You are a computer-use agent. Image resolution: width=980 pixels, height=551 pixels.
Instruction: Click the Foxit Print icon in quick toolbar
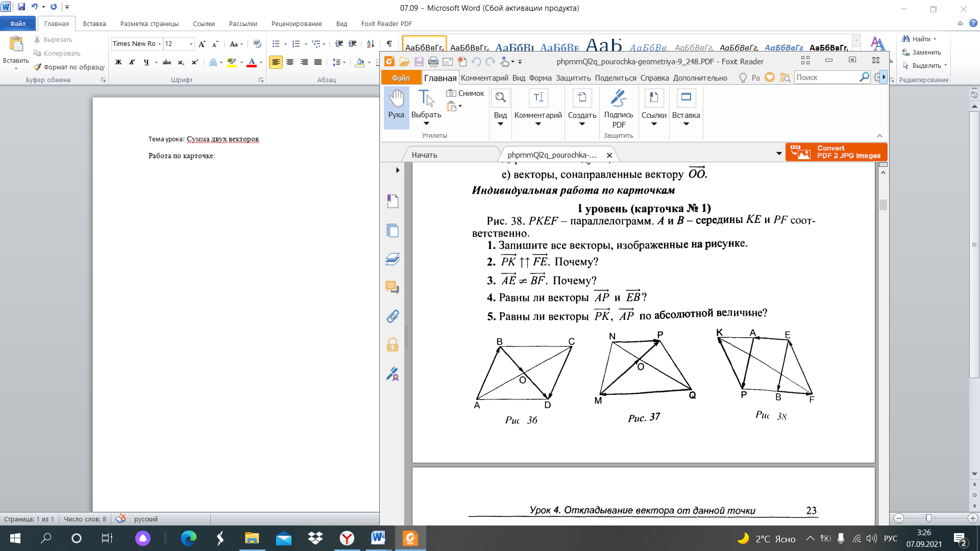[433, 62]
